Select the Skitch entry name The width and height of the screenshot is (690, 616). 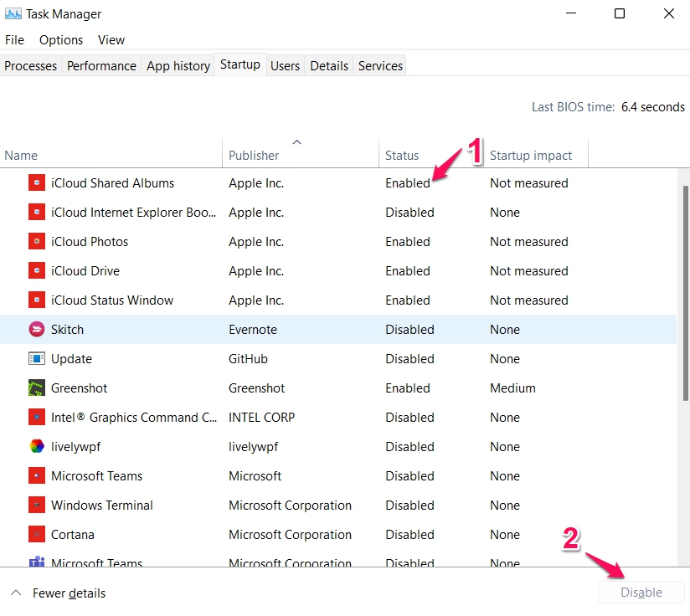click(67, 330)
